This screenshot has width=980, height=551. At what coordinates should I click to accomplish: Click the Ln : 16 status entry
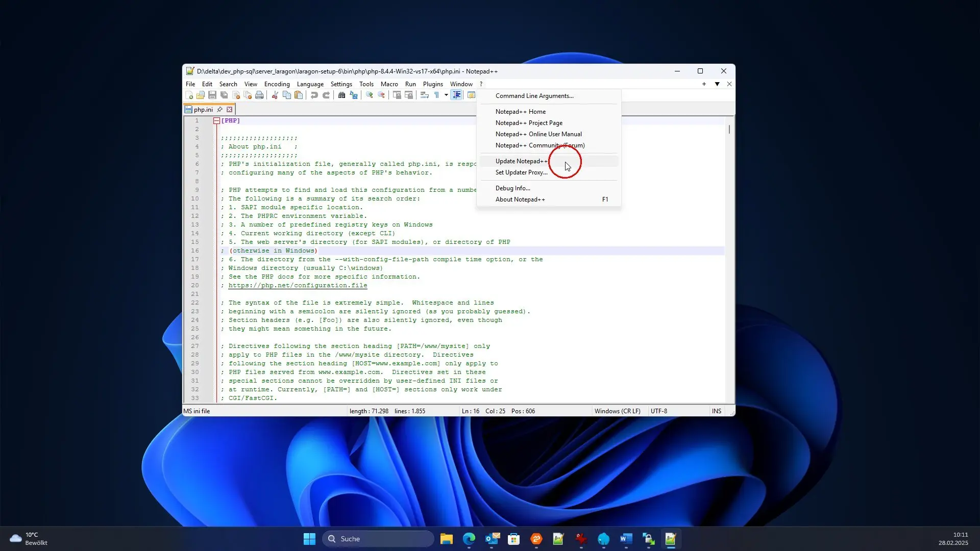[471, 411]
